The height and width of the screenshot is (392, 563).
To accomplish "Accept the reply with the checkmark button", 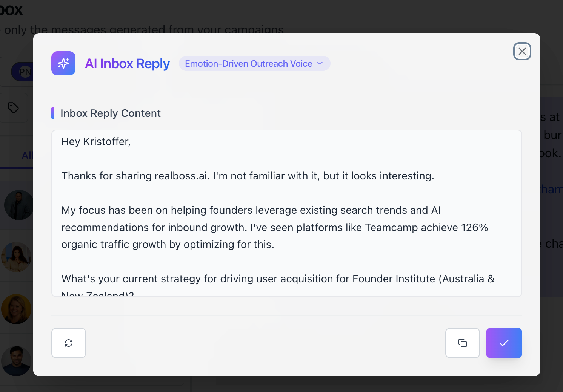I will tap(504, 343).
